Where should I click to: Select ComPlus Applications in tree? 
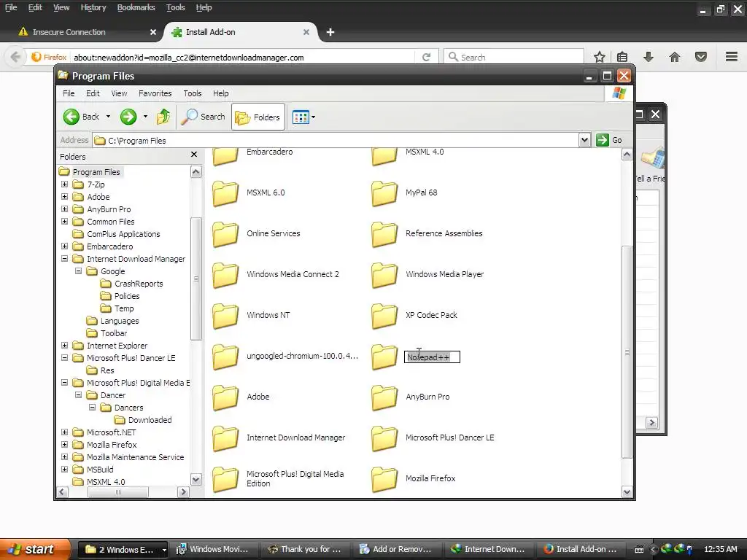point(116,234)
